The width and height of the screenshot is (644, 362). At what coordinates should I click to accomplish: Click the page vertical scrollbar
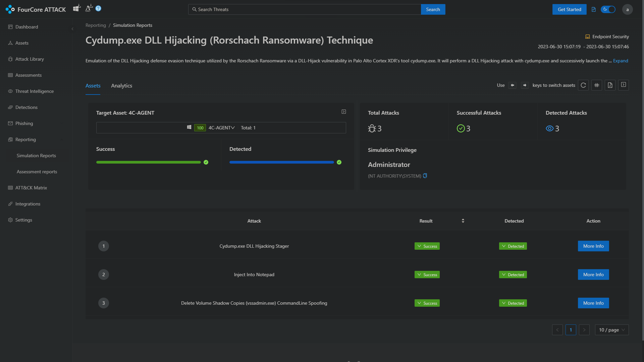[x=643, y=171]
